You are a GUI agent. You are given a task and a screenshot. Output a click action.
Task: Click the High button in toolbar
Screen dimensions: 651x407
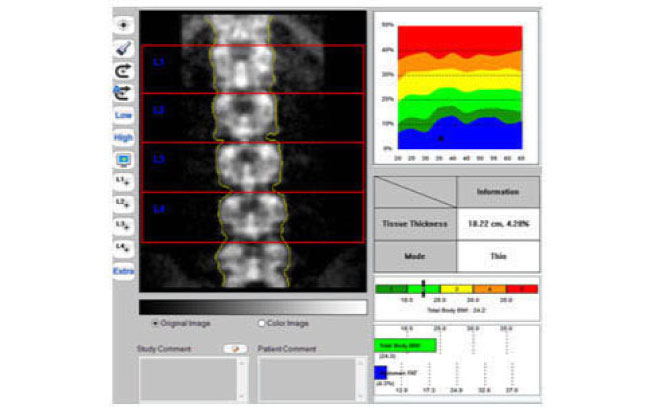[123, 137]
